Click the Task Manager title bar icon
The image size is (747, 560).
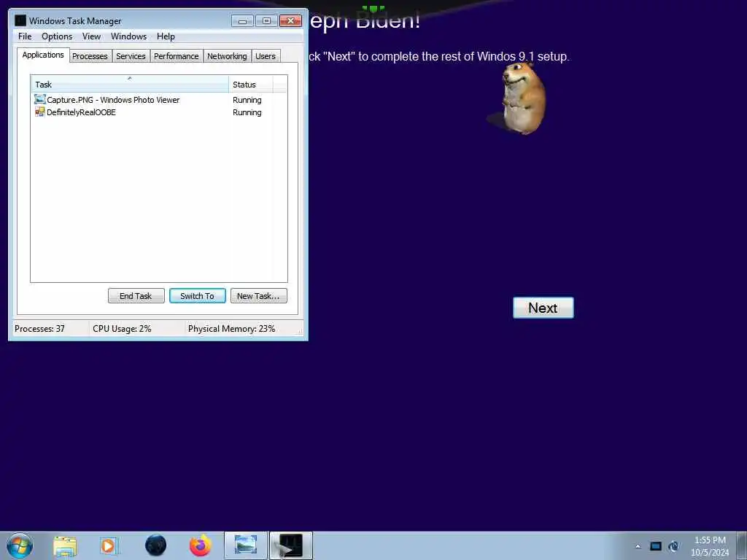20,20
